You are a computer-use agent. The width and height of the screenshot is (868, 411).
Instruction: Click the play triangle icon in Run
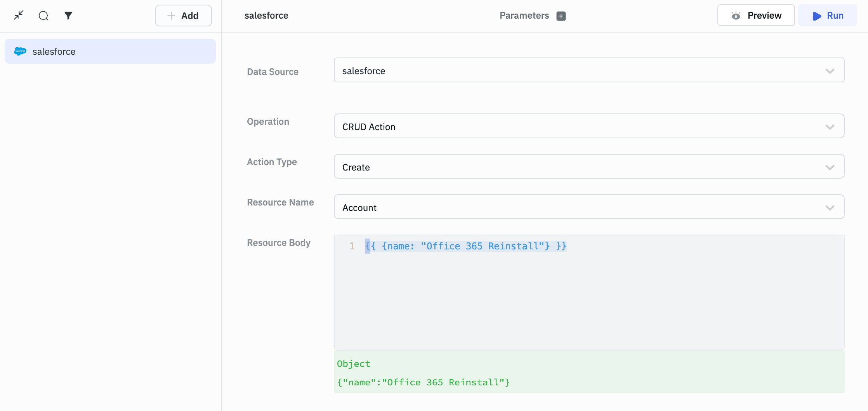pos(817,16)
